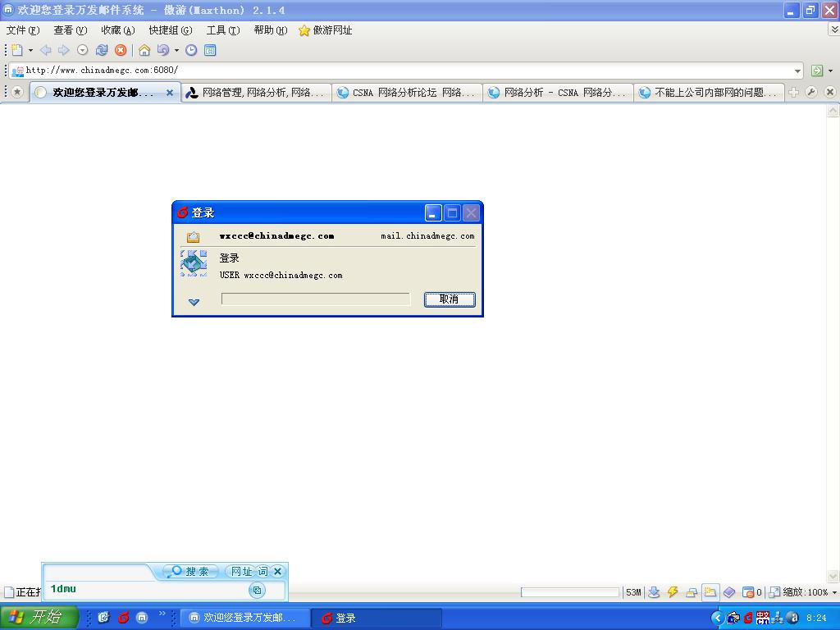This screenshot has width=840, height=630.
Task: Click the mail account icon in 登录 dialog
Action: click(194, 236)
